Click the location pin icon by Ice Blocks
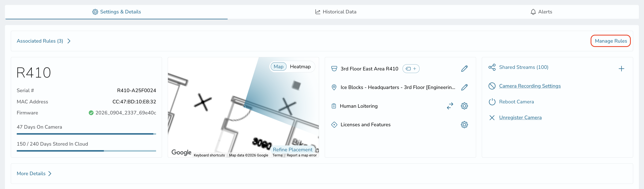This screenshot has height=189, width=644. pyautogui.click(x=334, y=87)
